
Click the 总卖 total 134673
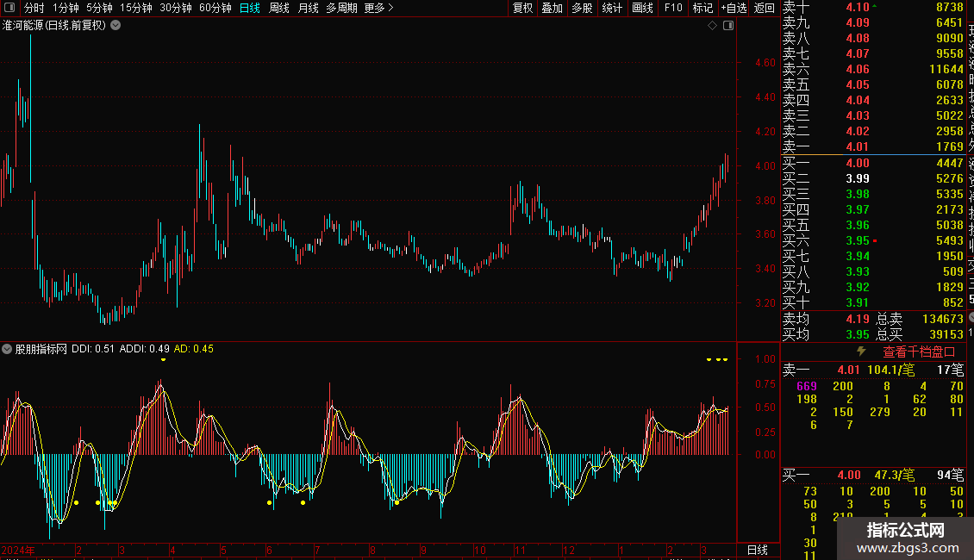pos(942,319)
